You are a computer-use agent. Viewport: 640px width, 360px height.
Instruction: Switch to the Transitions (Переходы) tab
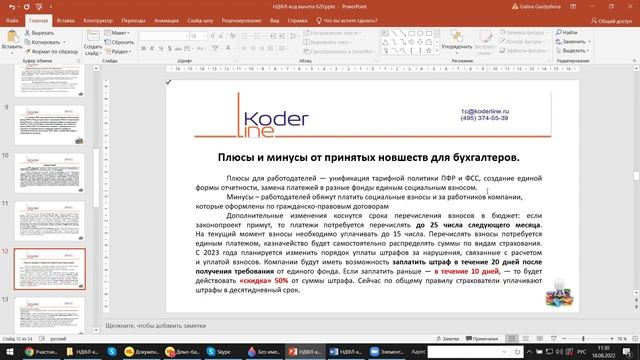133,20
